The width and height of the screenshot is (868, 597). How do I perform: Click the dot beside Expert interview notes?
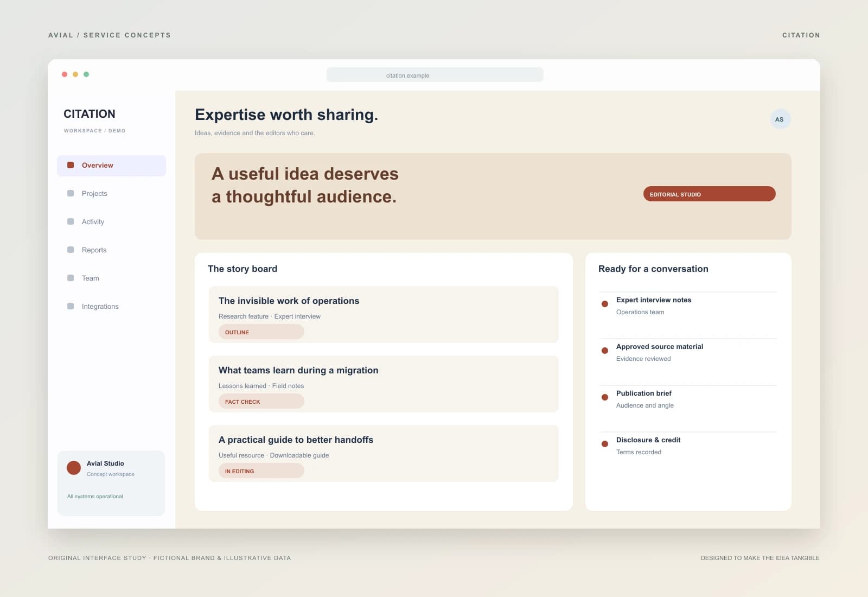[605, 304]
